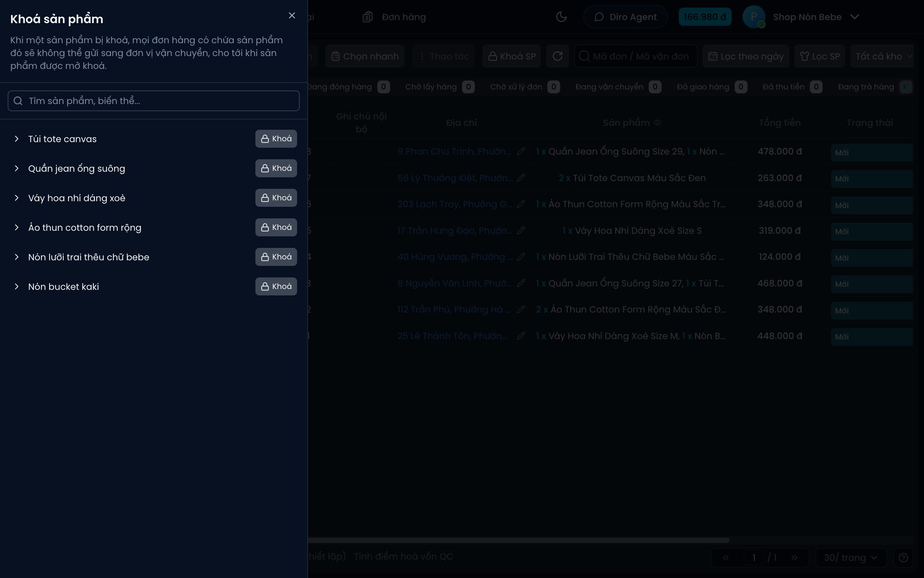
Task: Expand Áo thun cotton form rộng
Action: click(x=17, y=227)
